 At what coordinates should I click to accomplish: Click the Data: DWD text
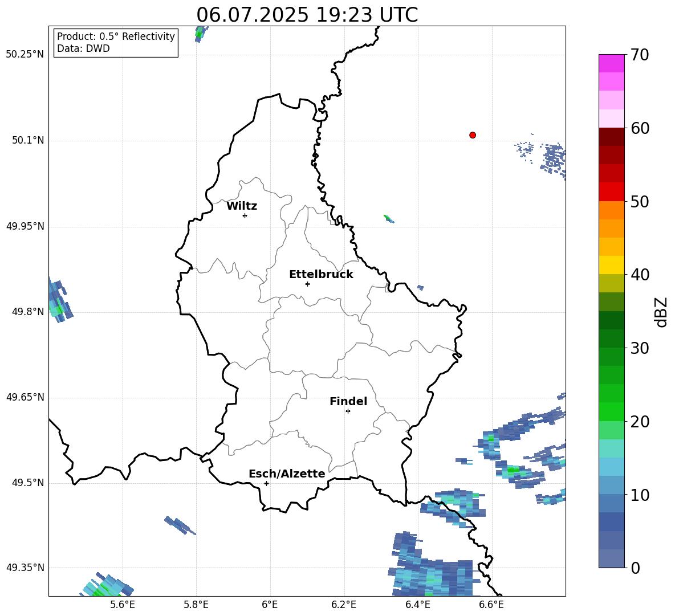coord(83,48)
